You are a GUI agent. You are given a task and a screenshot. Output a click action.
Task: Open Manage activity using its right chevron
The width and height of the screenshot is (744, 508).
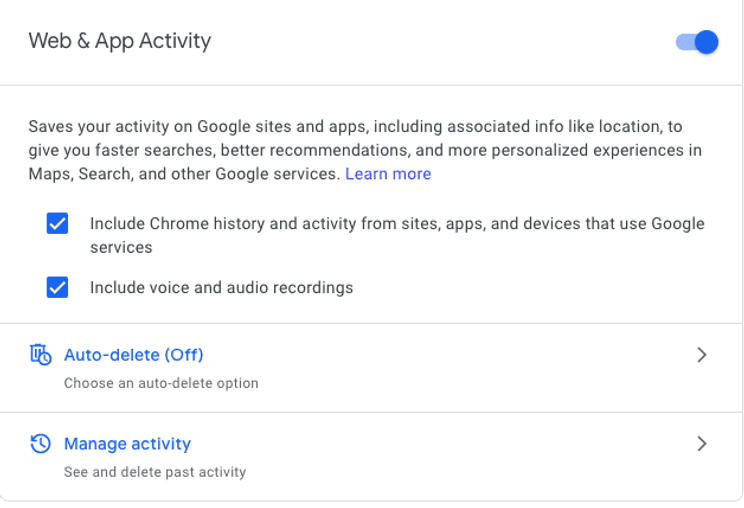click(702, 443)
